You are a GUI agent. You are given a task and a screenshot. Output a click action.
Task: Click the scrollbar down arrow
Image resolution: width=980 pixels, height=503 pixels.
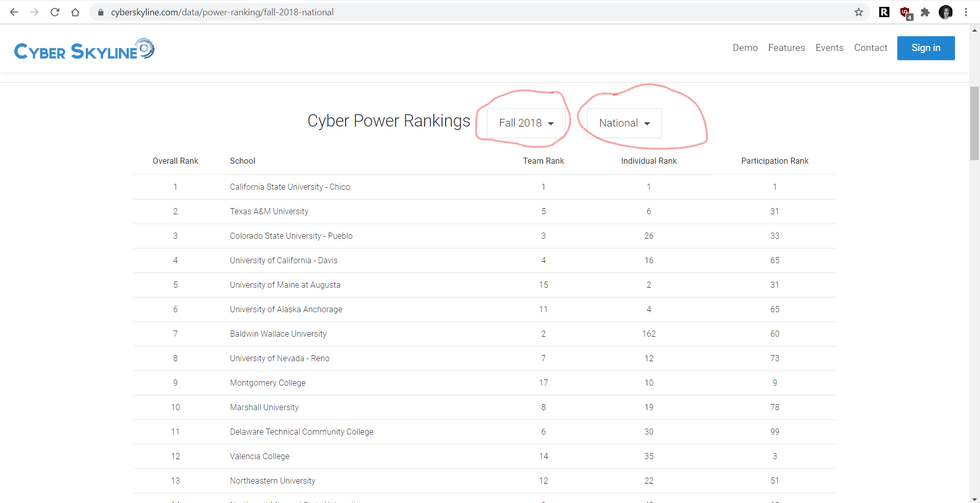click(x=974, y=499)
